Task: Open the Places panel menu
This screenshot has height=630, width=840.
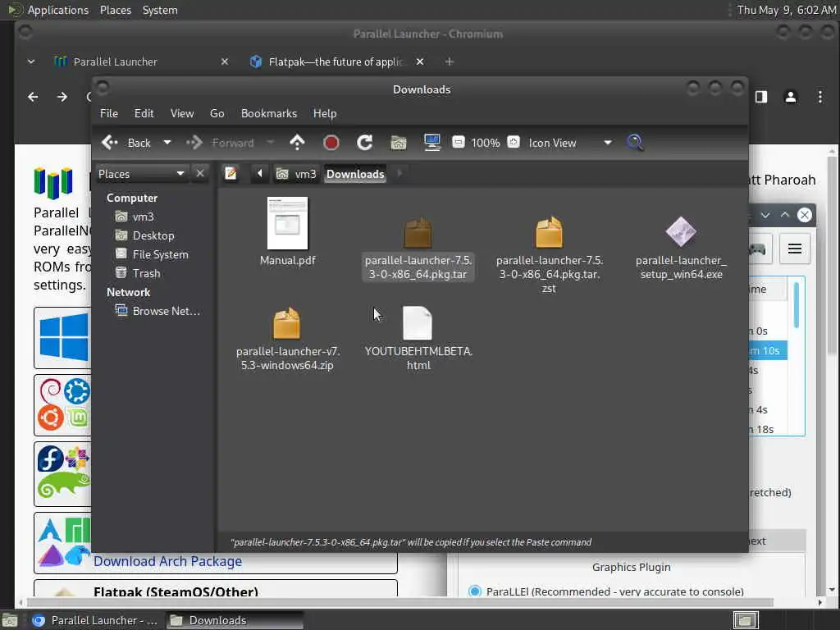Action: (x=115, y=10)
